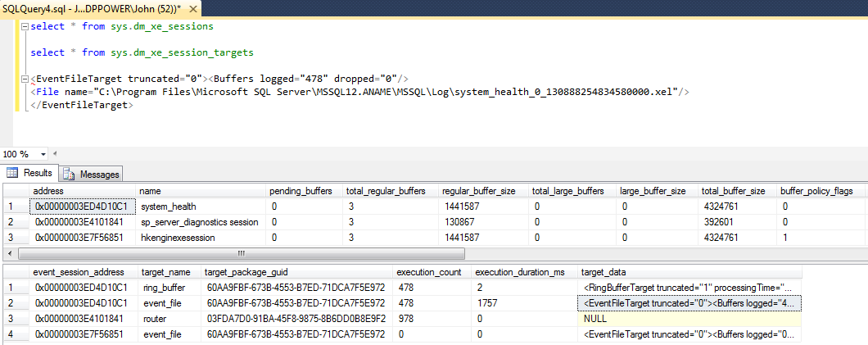Viewport: 868px width, 345px height.
Task: Click the 'event_session_address' column header
Action: [x=84, y=272]
